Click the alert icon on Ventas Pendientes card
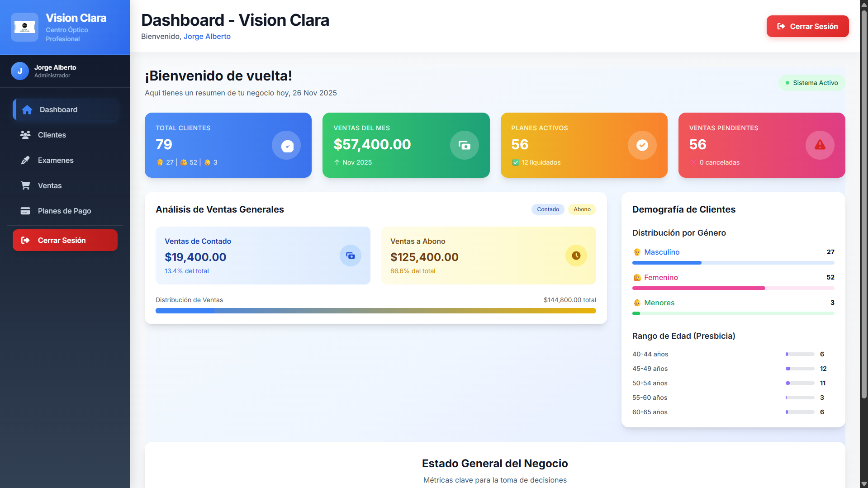868x488 pixels. pos(820,145)
